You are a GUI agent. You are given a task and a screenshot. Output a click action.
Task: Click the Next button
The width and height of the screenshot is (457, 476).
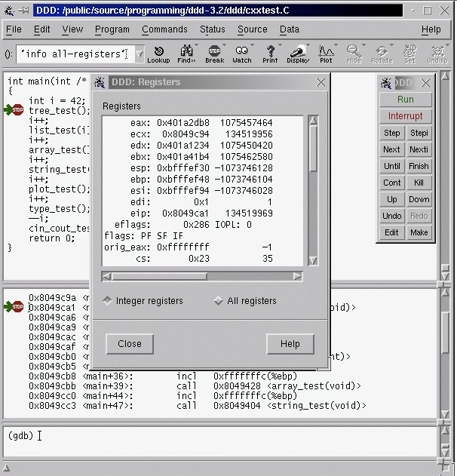[391, 149]
